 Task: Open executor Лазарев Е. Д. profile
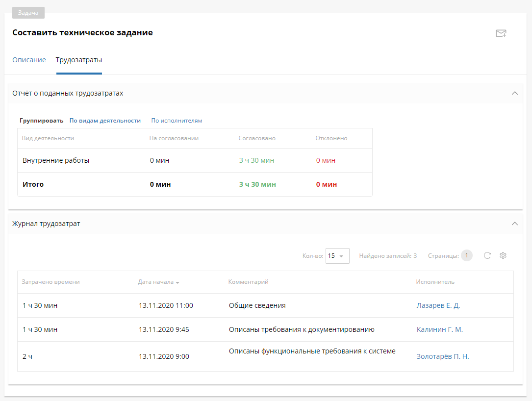pos(438,305)
